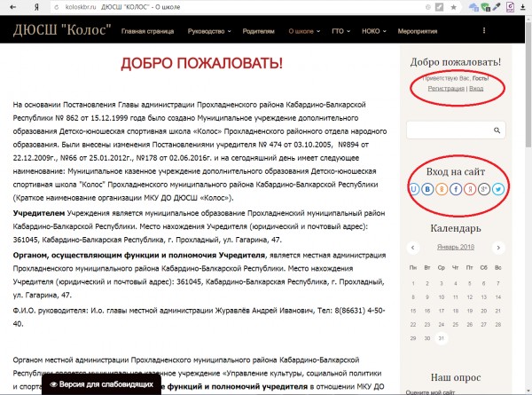Open the site's three-dot overflow menu
Screen dimensions: 532x395
point(484,30)
